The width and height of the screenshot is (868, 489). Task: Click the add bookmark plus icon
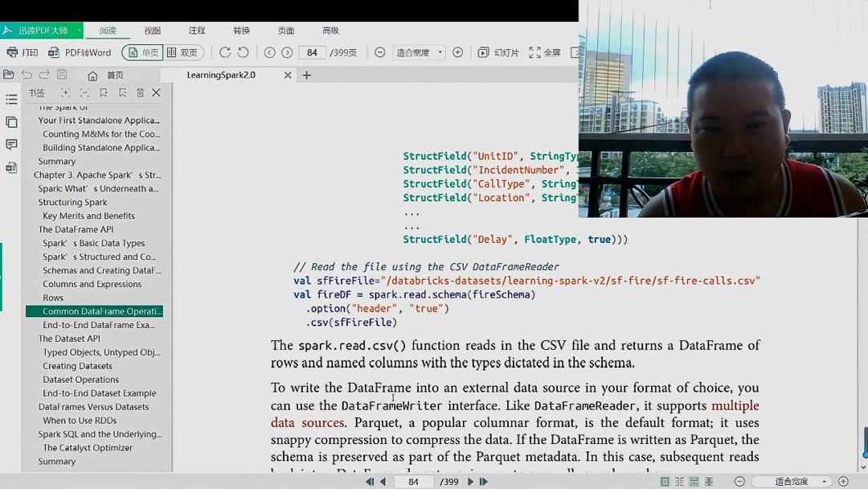coord(66,93)
